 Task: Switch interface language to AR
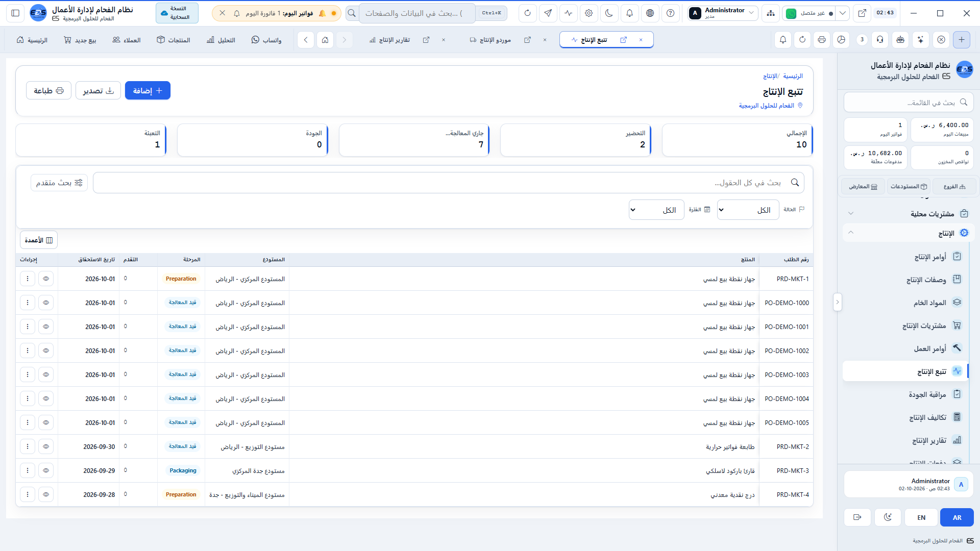pyautogui.click(x=957, y=517)
